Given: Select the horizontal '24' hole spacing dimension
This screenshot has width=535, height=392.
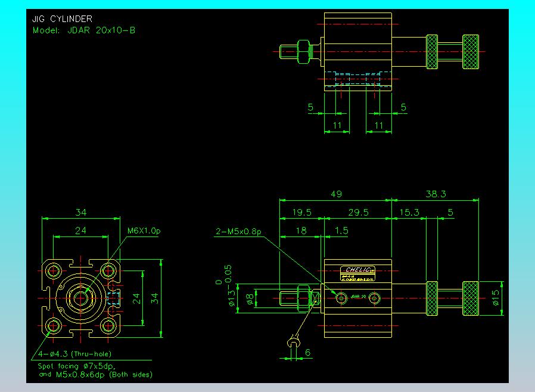Looking at the screenshot, I should pos(80,231).
